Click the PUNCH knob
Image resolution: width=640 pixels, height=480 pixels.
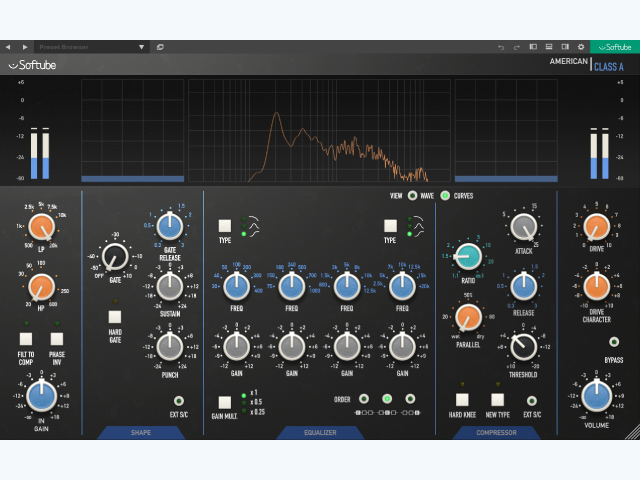coord(170,347)
